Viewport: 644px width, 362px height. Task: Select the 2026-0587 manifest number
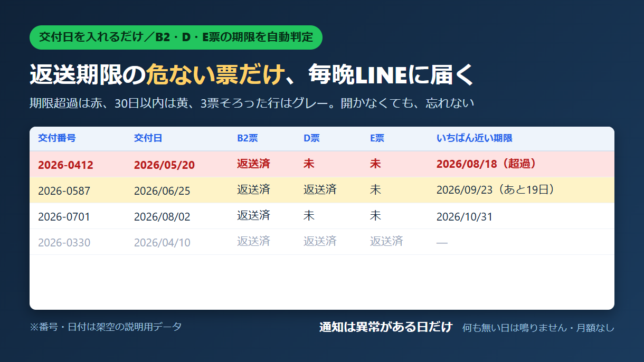[x=64, y=190]
